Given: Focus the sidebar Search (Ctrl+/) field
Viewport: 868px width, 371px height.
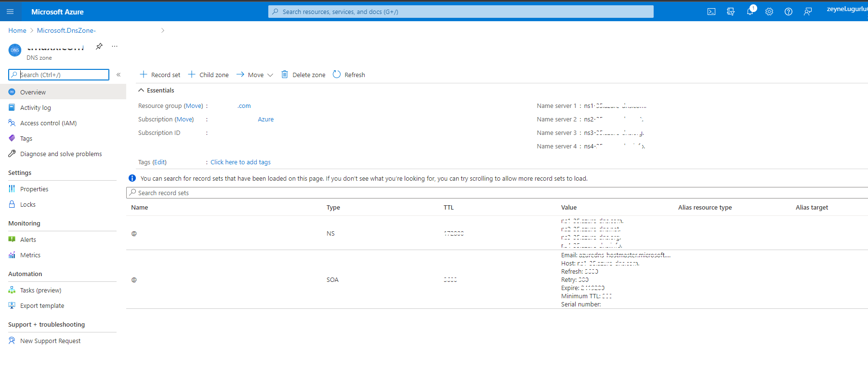Looking at the screenshot, I should click(x=59, y=75).
